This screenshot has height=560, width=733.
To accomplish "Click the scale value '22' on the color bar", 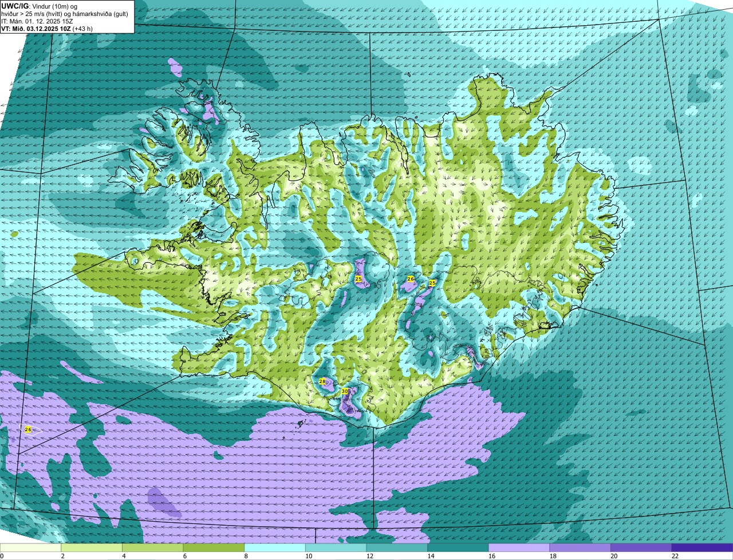I will click(x=675, y=556).
